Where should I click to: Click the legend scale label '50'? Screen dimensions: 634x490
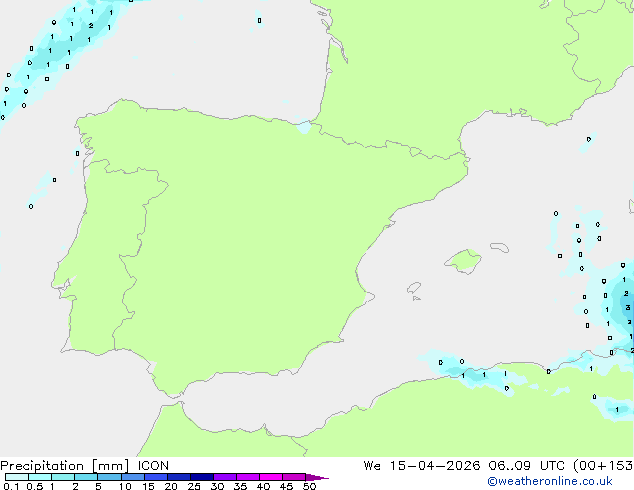coord(309,486)
